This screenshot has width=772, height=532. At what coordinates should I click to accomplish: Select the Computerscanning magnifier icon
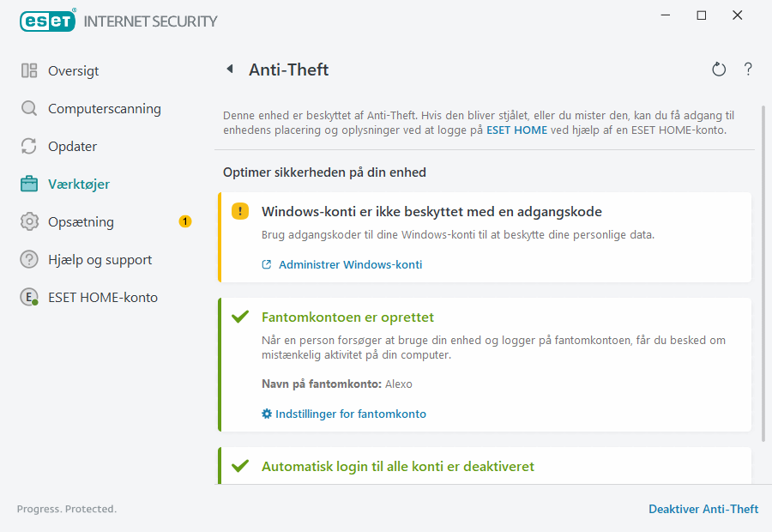(29, 108)
